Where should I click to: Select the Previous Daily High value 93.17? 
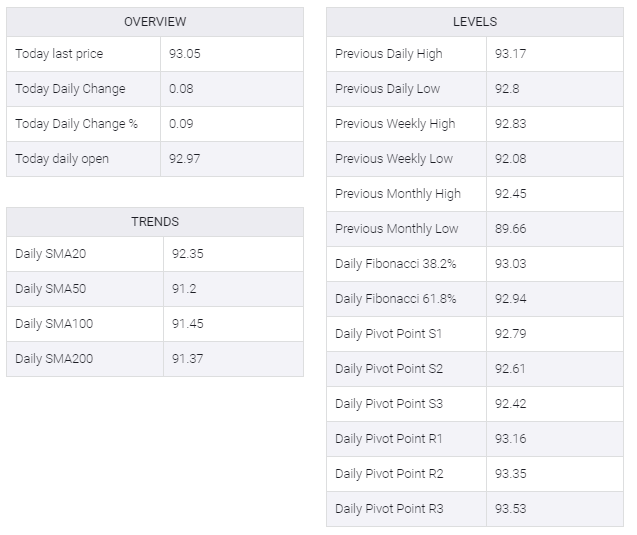point(511,54)
